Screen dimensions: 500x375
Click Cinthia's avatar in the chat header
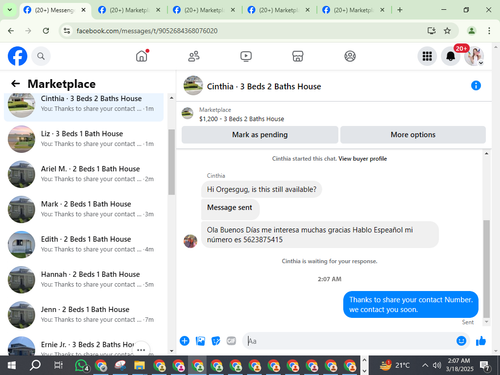[193, 86]
